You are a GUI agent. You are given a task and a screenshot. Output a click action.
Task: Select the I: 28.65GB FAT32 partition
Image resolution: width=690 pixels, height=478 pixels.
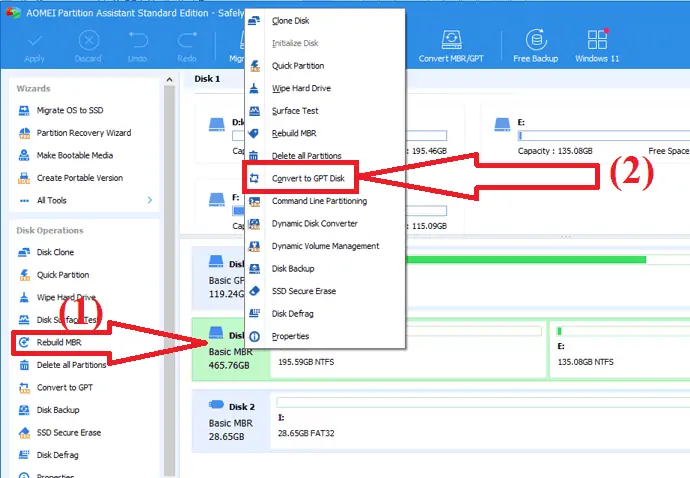(480, 421)
